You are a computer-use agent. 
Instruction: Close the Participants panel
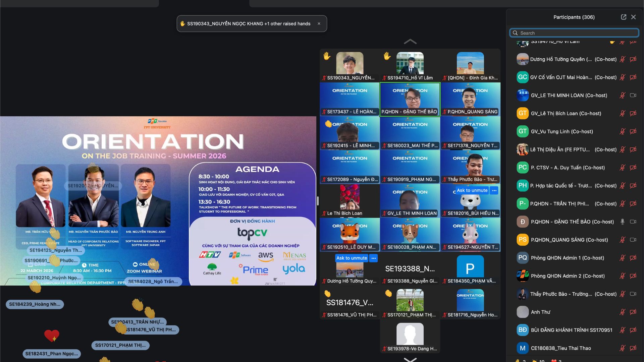point(633,17)
